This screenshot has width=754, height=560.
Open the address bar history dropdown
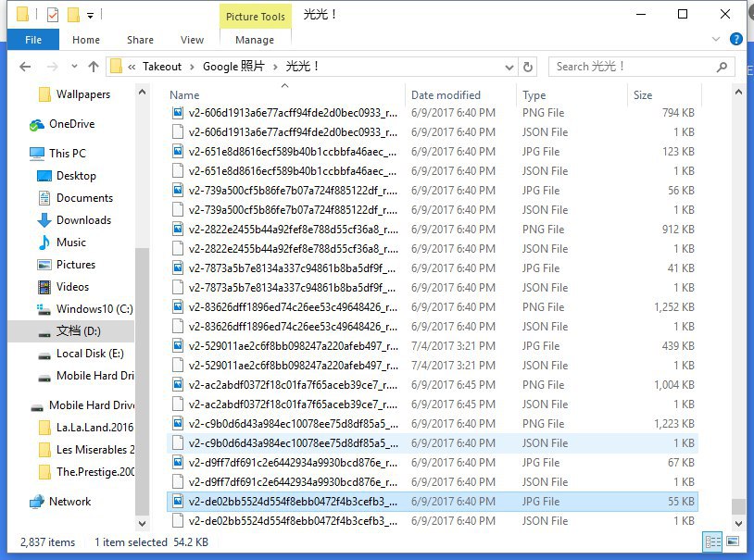[509, 67]
